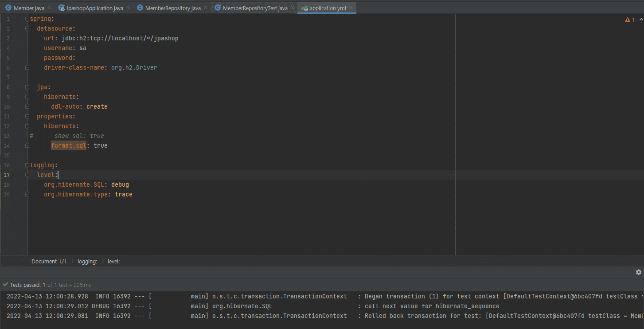Fold the hibernate: block on line 12

[27, 126]
